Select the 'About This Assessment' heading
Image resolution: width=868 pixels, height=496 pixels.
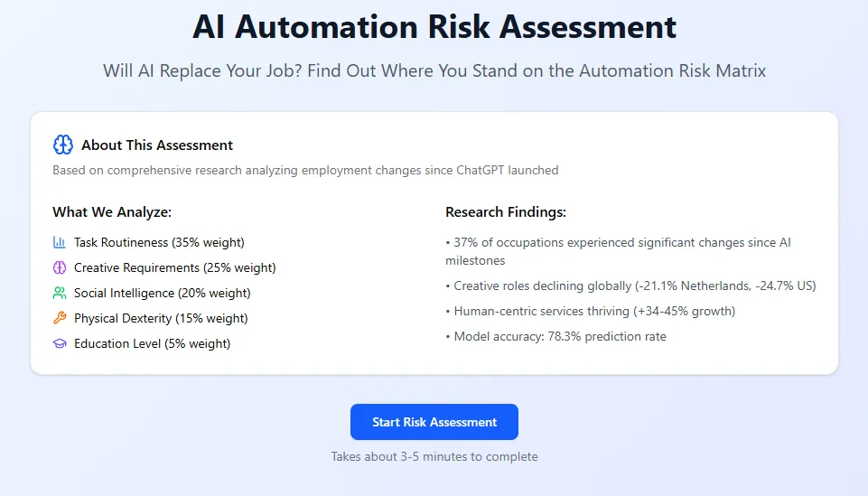tap(157, 145)
